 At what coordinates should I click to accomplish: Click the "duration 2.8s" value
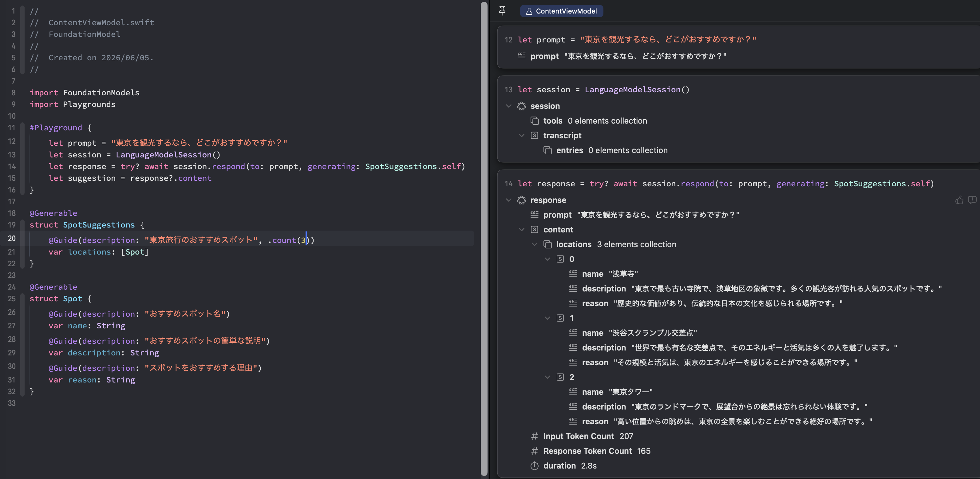[x=589, y=466]
